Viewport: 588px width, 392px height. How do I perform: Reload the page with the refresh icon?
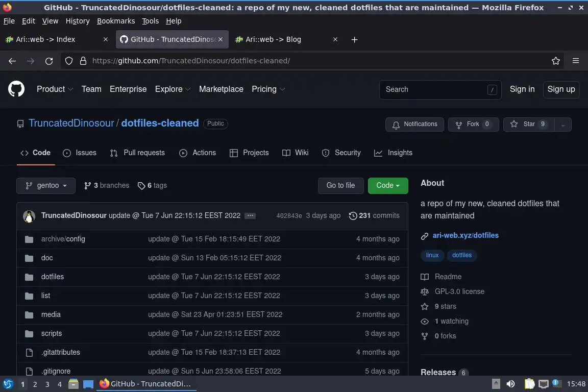click(49, 61)
